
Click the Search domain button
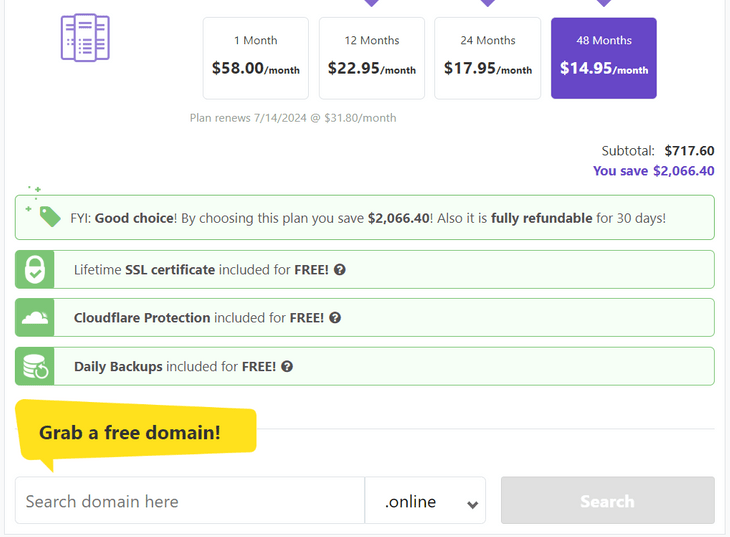point(607,501)
